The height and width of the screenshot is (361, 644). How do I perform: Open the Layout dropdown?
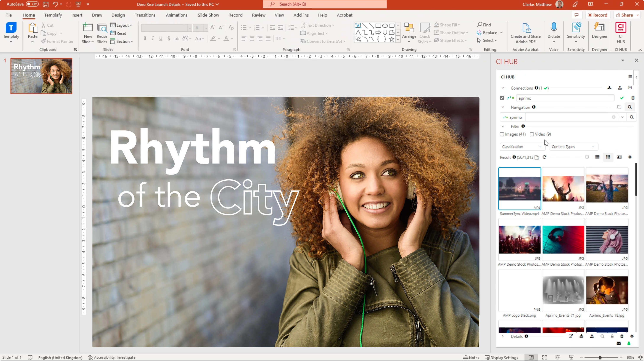point(121,25)
